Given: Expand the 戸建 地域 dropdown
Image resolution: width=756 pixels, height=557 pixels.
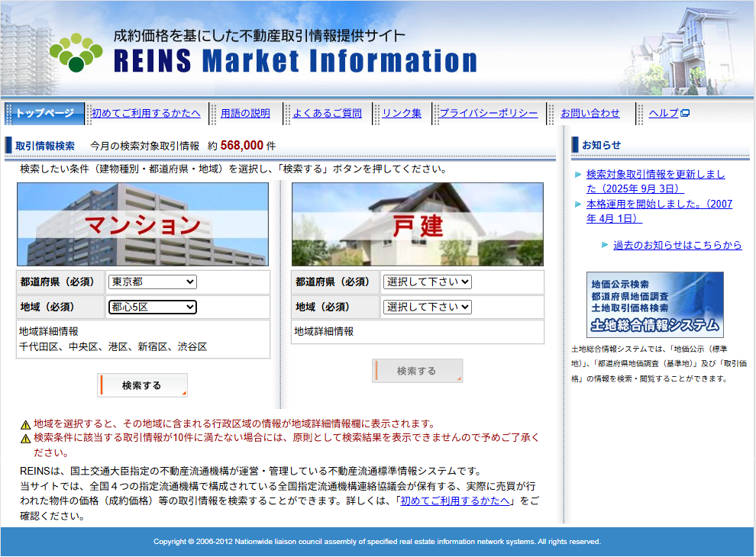Looking at the screenshot, I should [427, 307].
